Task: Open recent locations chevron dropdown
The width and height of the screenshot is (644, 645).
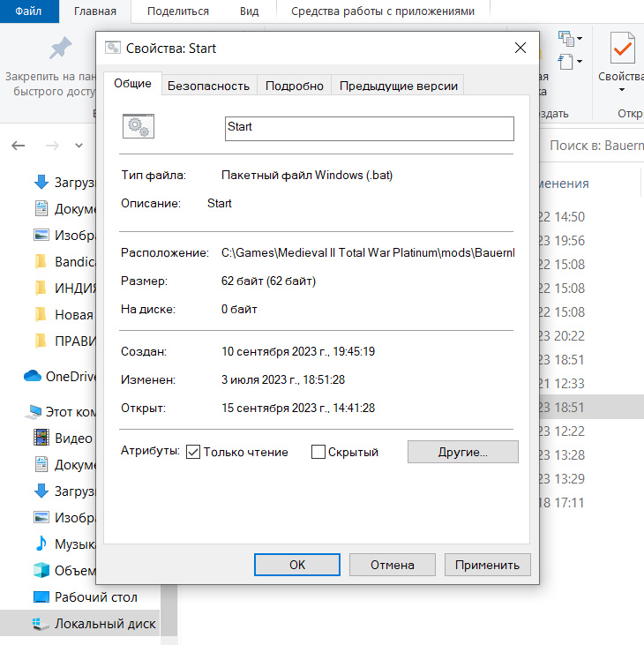Action: 79,146
